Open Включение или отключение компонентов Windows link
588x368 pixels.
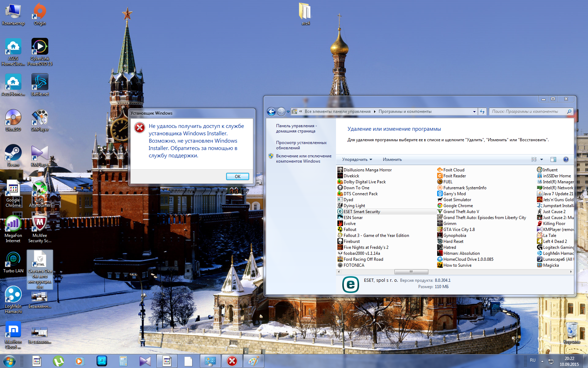[303, 158]
